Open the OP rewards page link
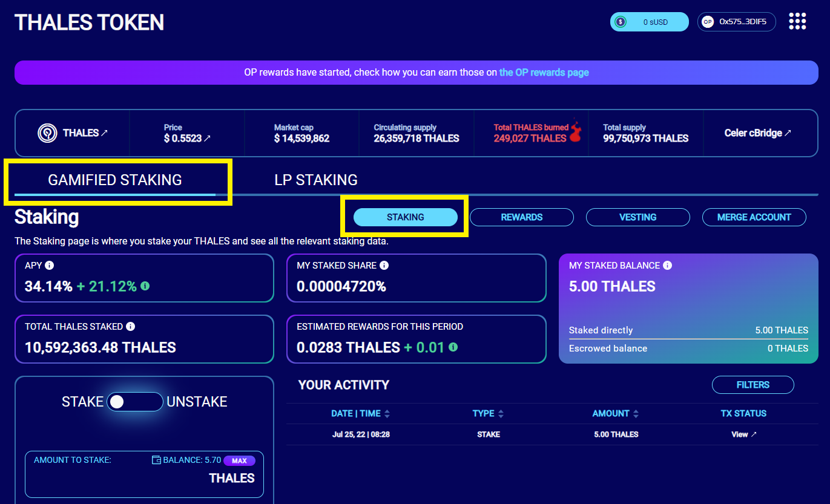This screenshot has width=830, height=504. pos(544,72)
